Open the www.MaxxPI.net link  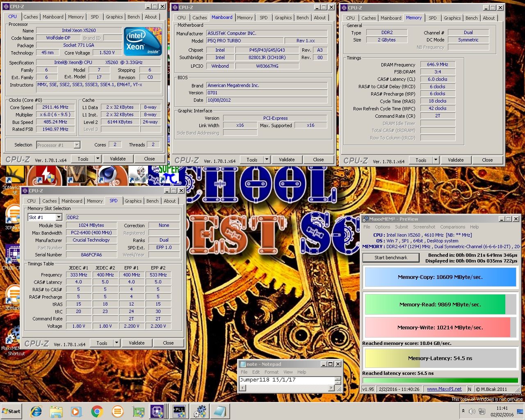444,389
